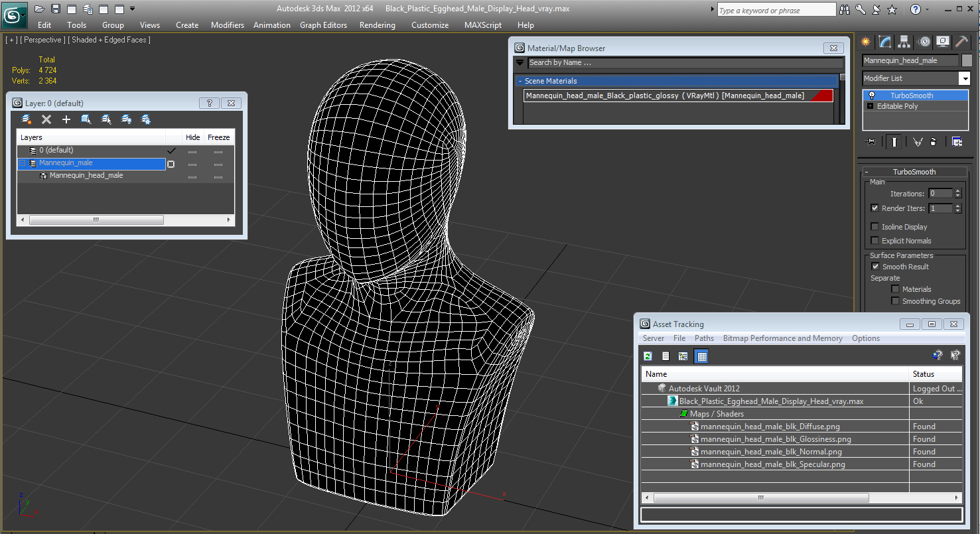980x534 pixels.
Task: Click Add Selected Objects plus icon
Action: [66, 119]
